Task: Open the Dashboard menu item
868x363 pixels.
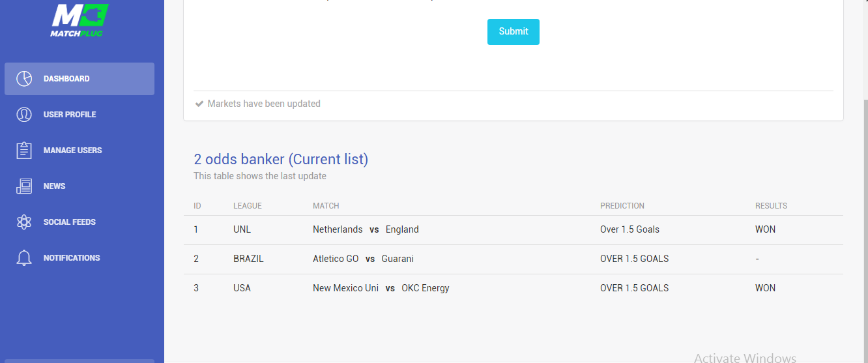Action: tap(80, 79)
